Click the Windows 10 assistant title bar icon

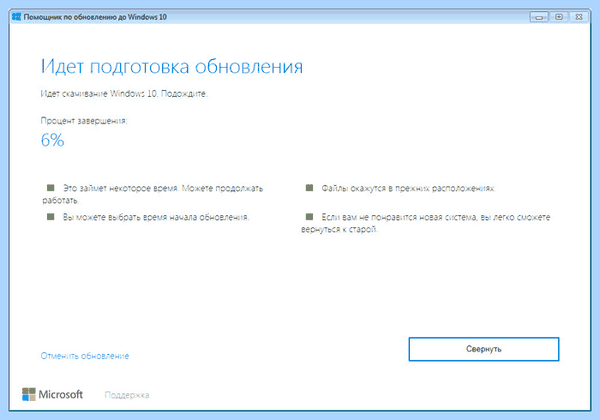[x=16, y=17]
